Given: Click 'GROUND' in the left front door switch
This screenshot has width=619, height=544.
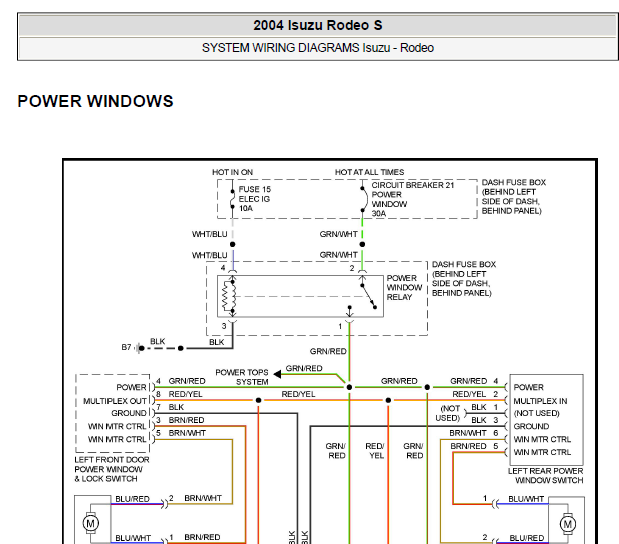Looking at the screenshot, I should coord(129,413).
